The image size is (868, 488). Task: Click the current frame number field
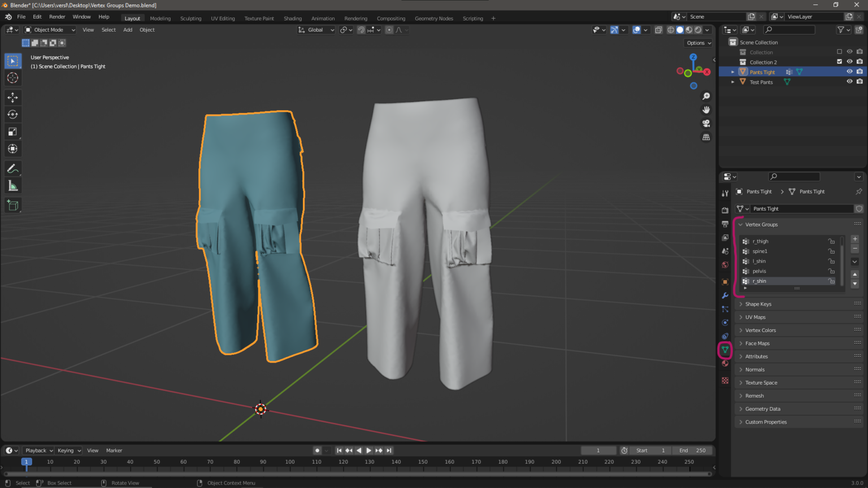pos(598,451)
